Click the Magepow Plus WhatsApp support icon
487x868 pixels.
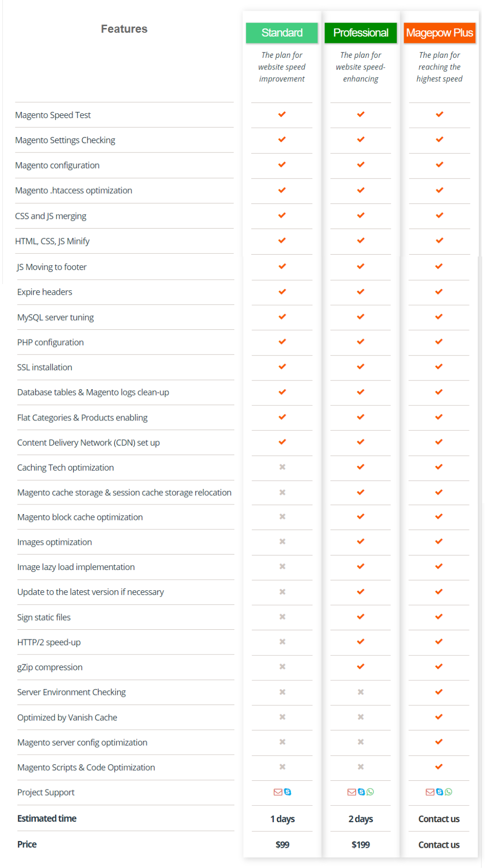[x=448, y=792]
